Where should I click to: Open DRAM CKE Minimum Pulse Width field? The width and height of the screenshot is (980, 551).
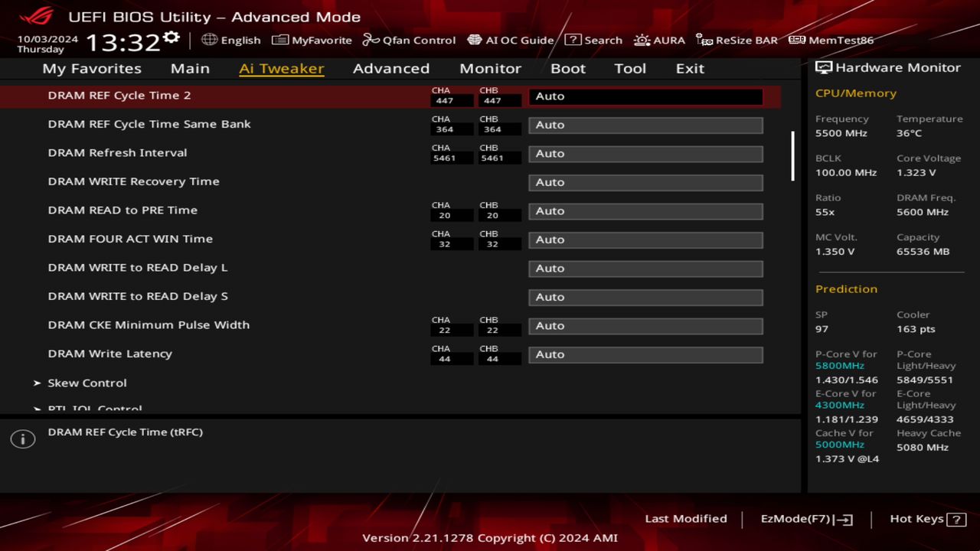tap(645, 326)
